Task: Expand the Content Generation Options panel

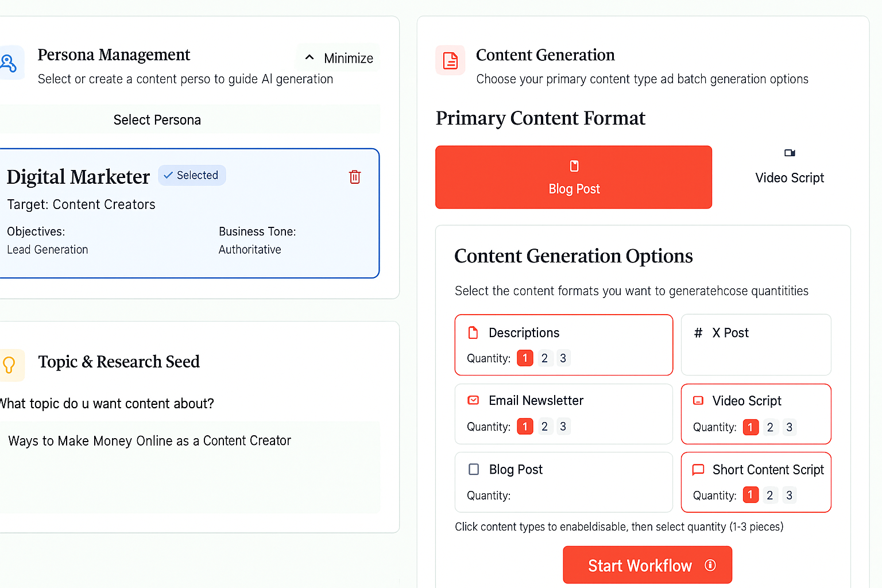Action: pyautogui.click(x=573, y=256)
